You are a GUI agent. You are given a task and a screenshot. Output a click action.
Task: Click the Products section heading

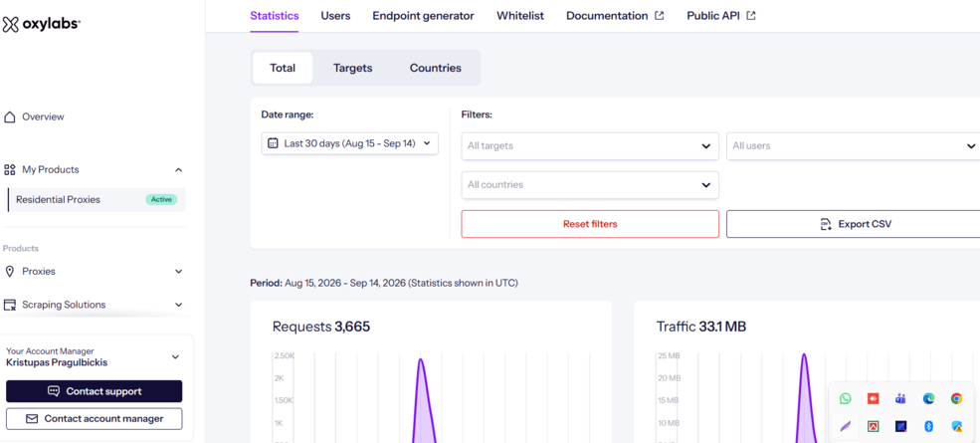(x=21, y=249)
